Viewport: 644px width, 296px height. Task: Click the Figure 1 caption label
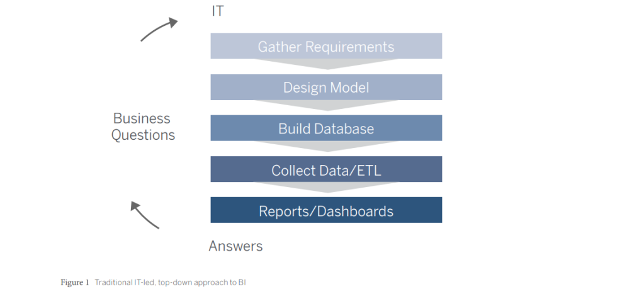pyautogui.click(x=75, y=282)
